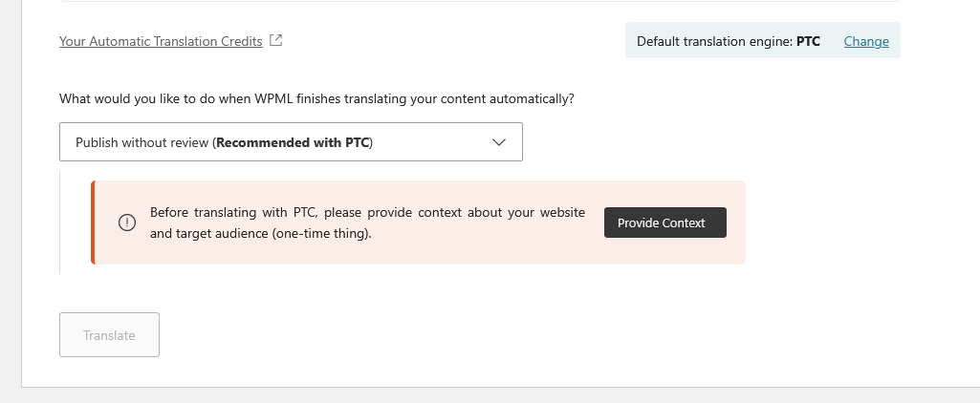The height and width of the screenshot is (403, 980).
Task: Click empty pink alert area right of Provide Context
Action: [736, 223]
